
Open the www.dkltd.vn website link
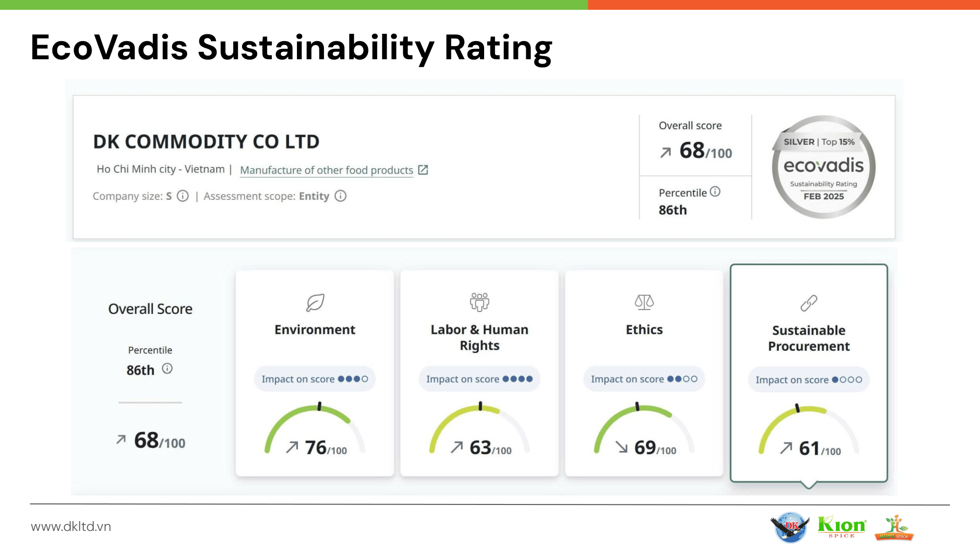click(71, 527)
